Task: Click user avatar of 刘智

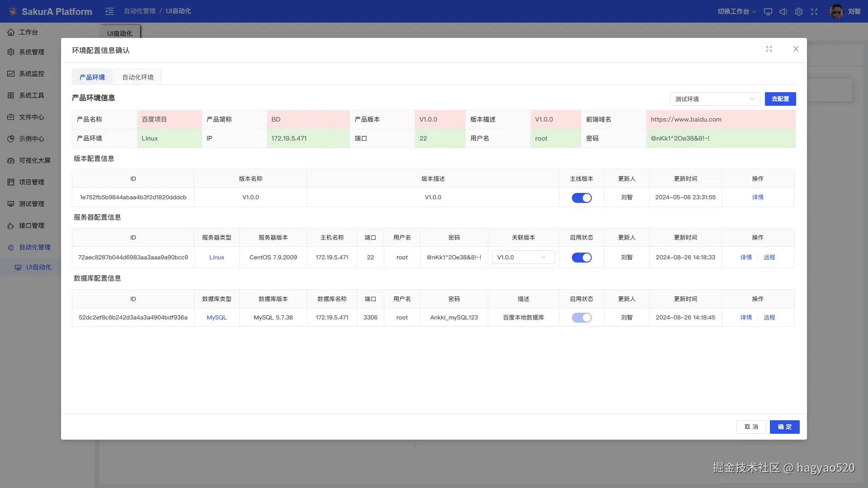Action: [x=836, y=11]
